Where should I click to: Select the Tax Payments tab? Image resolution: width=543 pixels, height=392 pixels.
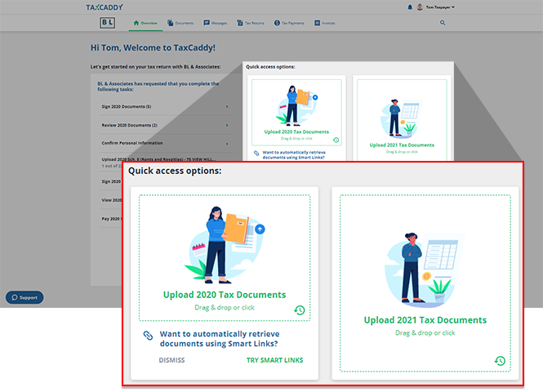[x=289, y=23]
